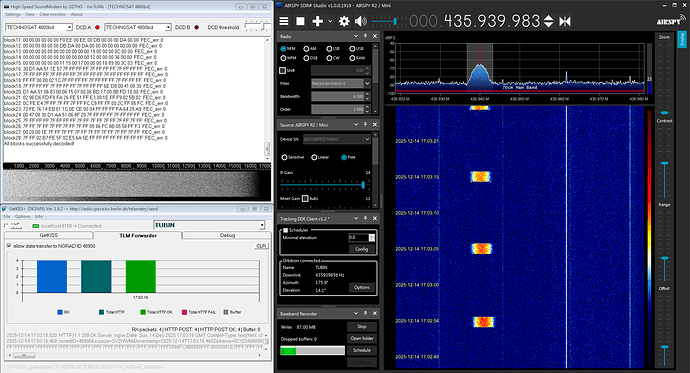Click the Minimal elevation input field
Screen dimensions: 690x373
[359, 238]
